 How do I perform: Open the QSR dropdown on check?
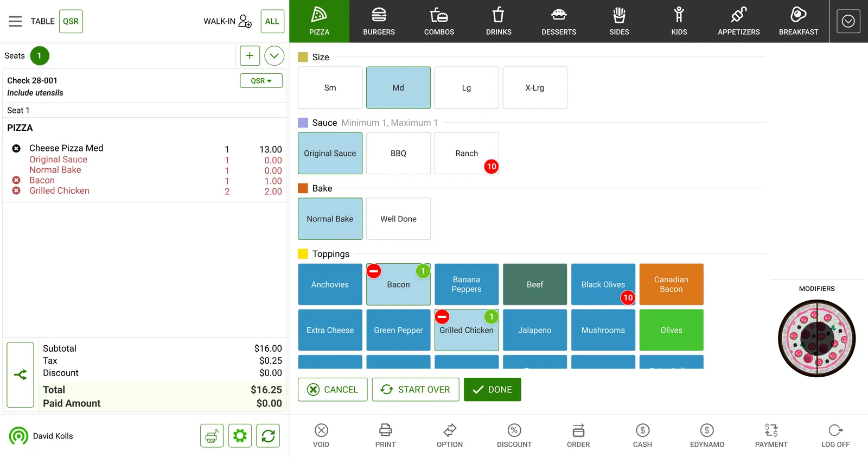pos(261,80)
